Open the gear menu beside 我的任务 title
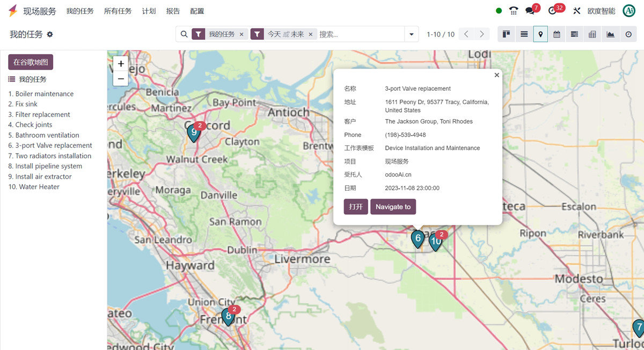 pos(50,34)
